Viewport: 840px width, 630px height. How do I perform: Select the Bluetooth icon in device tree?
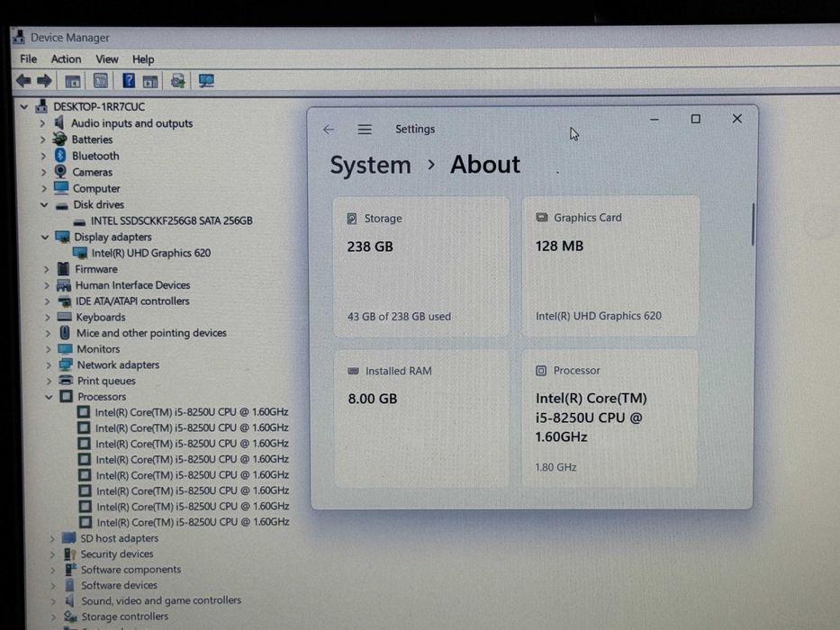60,156
